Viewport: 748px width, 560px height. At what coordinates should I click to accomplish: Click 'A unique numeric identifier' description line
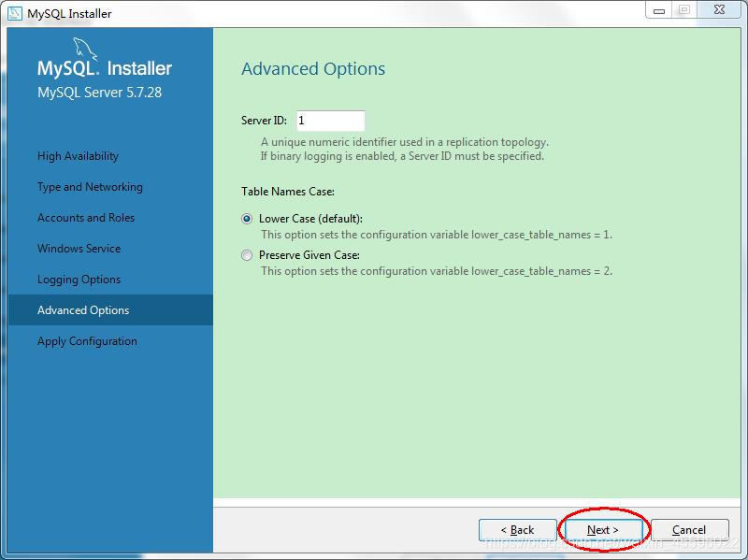(x=405, y=142)
